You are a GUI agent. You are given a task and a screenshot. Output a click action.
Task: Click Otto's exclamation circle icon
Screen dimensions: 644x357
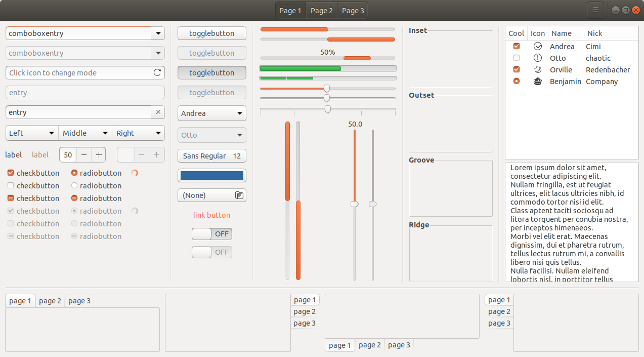[538, 58]
